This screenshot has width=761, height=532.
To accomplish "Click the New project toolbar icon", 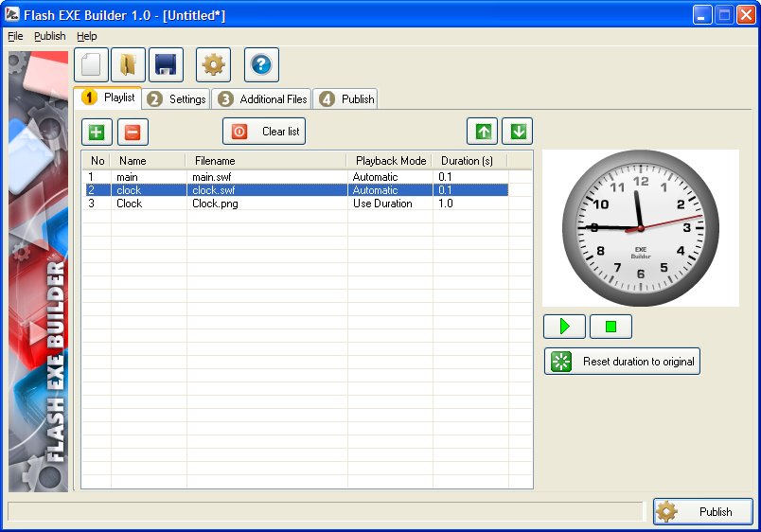I will (91, 64).
